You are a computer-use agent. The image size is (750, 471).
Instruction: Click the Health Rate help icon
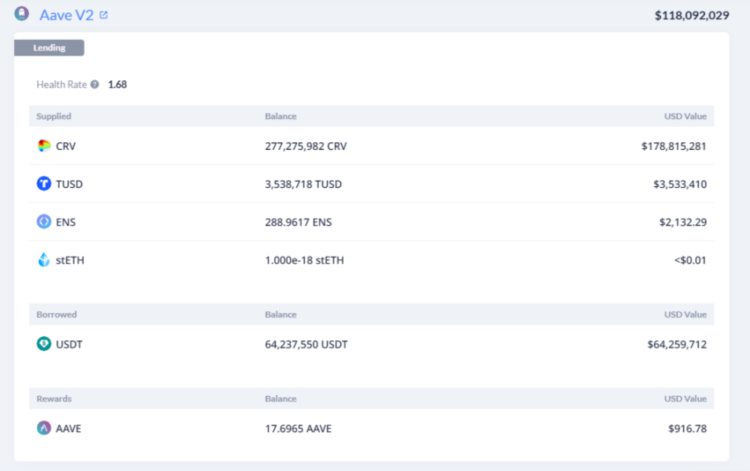tap(95, 85)
